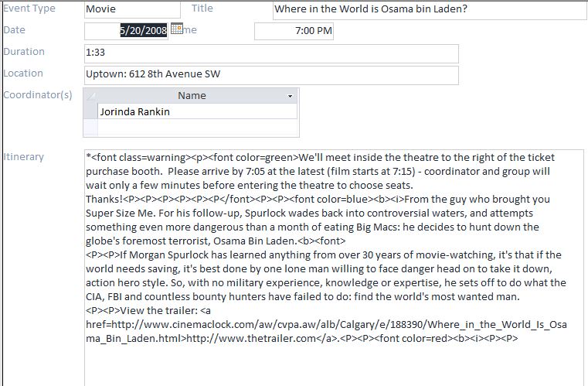Select the Jorinda Rankin coordinator cell

[x=197, y=111]
